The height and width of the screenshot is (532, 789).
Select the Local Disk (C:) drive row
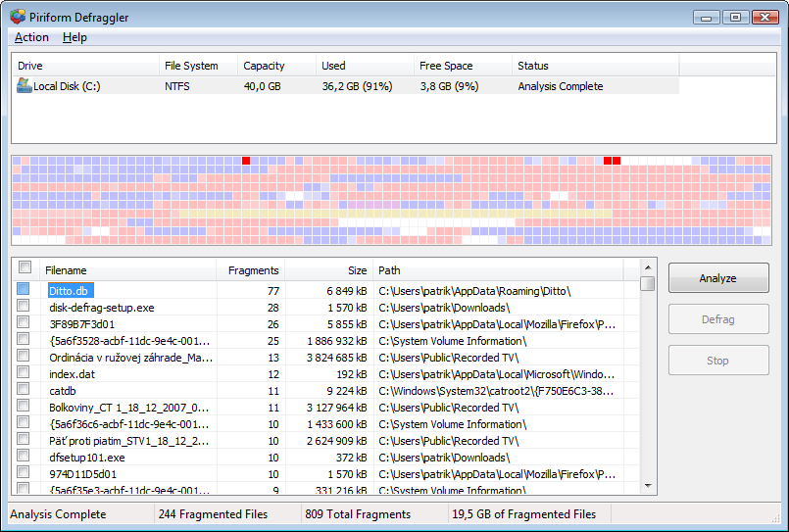coord(346,86)
